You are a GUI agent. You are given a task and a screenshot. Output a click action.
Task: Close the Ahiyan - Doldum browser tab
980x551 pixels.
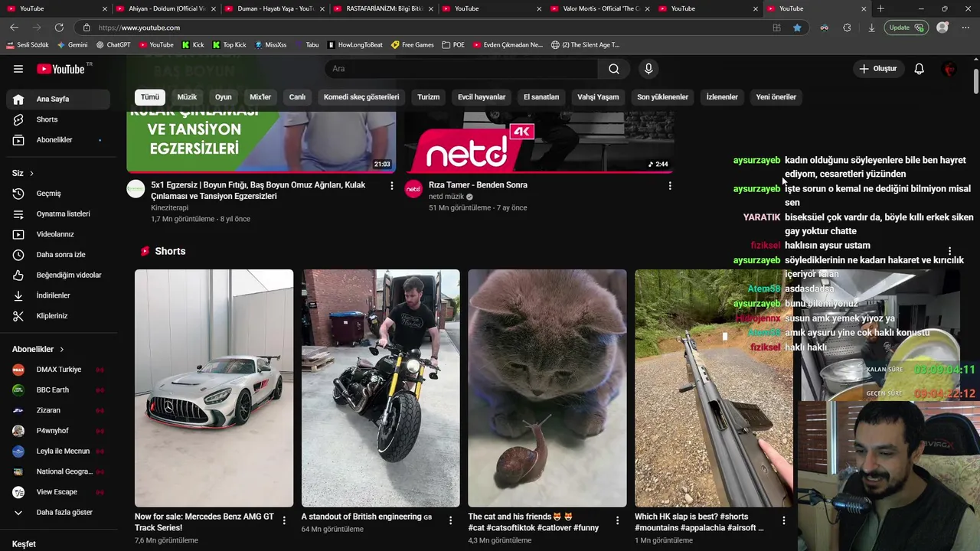213,8
